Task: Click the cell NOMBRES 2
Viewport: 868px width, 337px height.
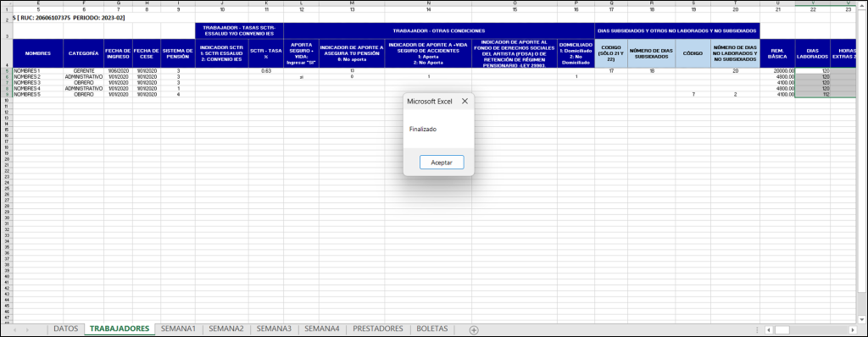Action: [x=37, y=76]
